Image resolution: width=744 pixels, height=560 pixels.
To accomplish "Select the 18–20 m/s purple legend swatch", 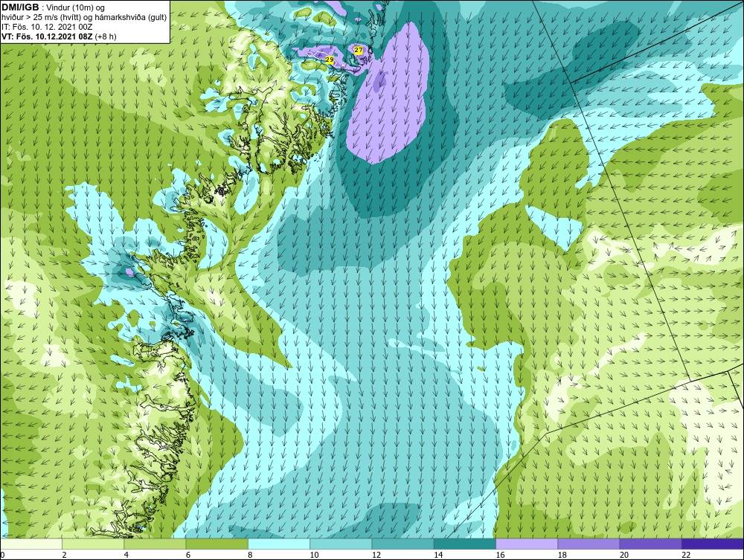I will coord(589,544).
